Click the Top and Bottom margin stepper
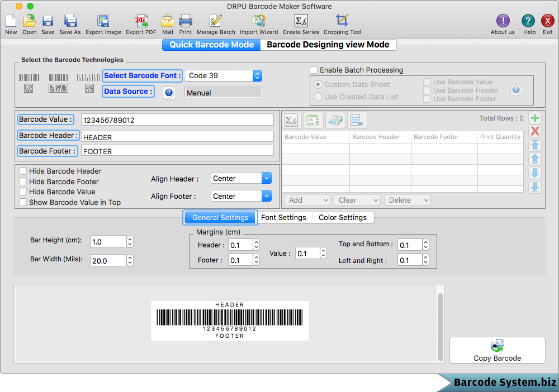Screen dimensions: 559x392 pos(425,245)
